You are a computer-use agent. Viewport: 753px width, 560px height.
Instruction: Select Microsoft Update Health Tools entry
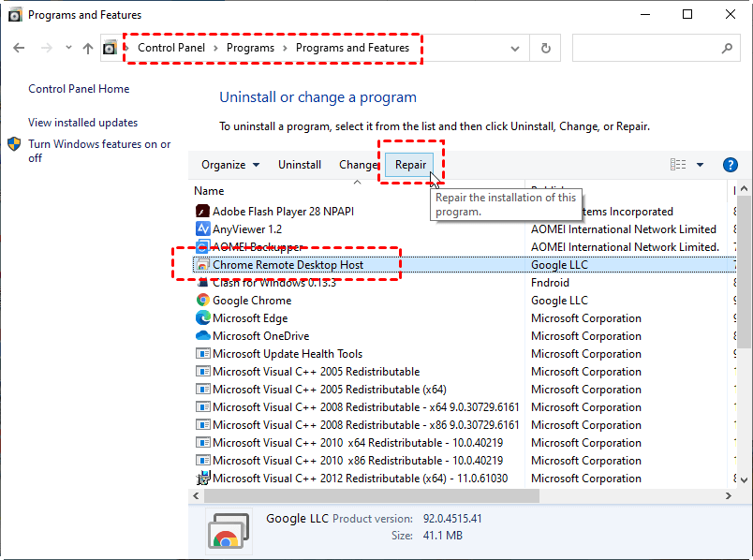click(x=288, y=353)
